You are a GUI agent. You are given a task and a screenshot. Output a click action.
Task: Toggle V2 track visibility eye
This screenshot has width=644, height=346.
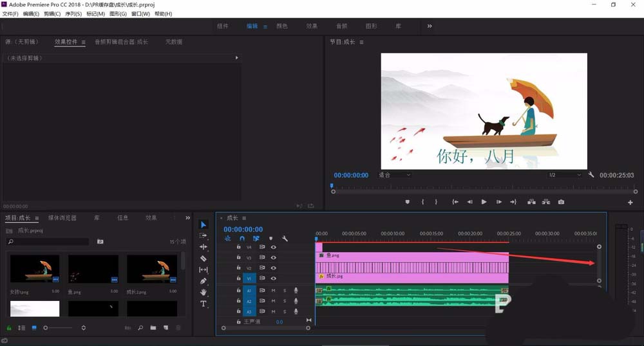click(273, 268)
